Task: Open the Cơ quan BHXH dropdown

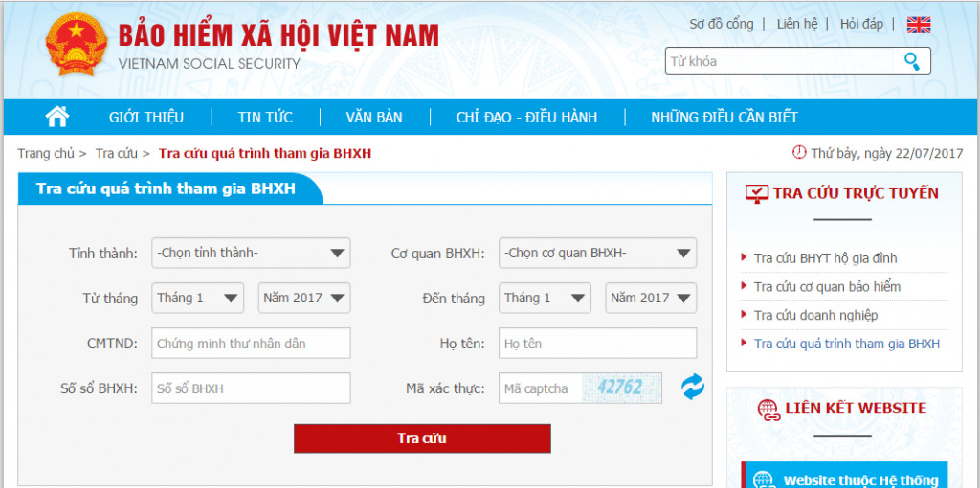Action: tap(597, 253)
